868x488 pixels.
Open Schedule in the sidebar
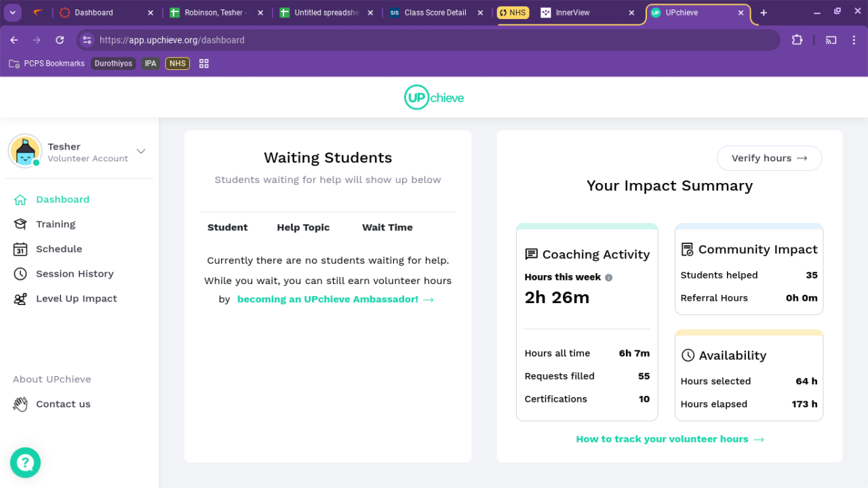pyautogui.click(x=59, y=249)
